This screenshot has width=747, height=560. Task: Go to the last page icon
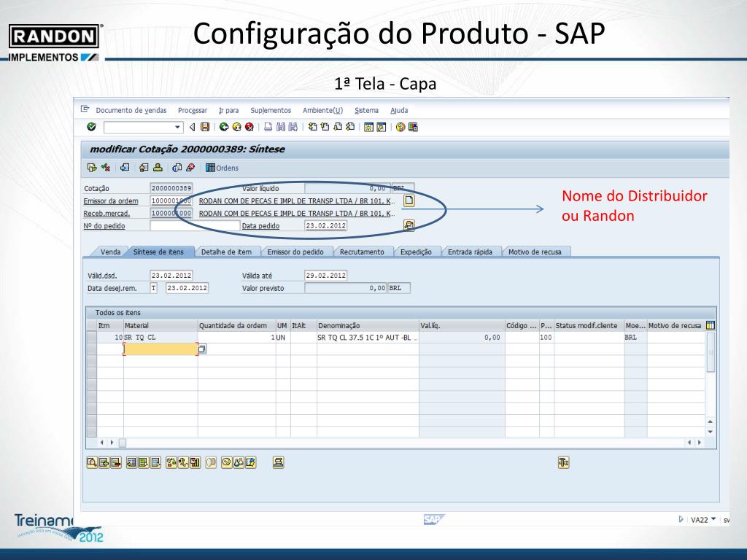[x=350, y=127]
